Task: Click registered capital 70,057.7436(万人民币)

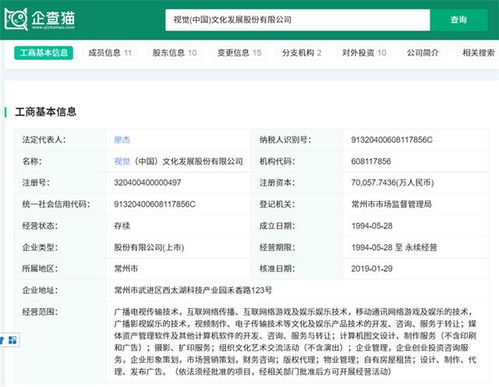Action: tap(393, 183)
